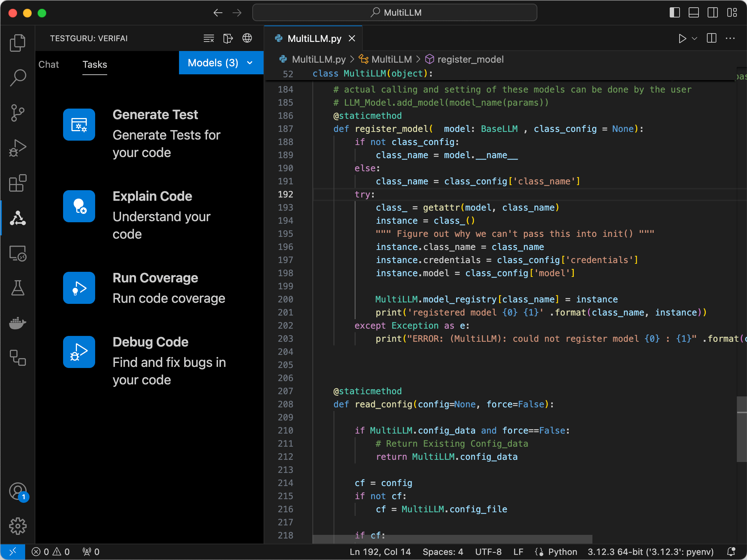Click line number 208 in the gutter
The image size is (747, 560).
(285, 404)
